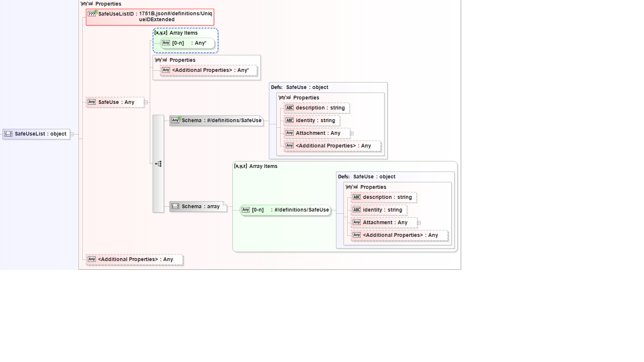Click the Any icon of bottom Additional Properties
Screen dimensions: 644x362
[x=92, y=259]
